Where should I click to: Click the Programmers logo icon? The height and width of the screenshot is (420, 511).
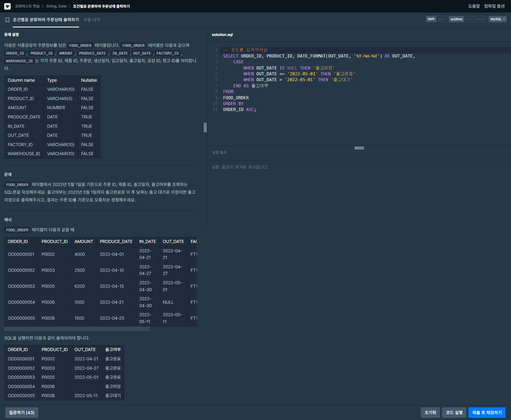[x=7, y=6]
